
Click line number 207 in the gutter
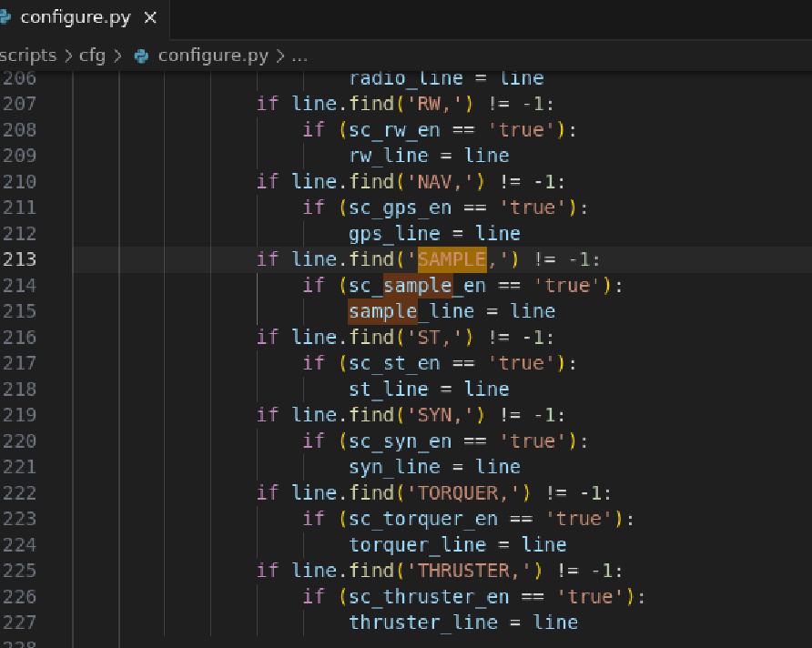19,104
